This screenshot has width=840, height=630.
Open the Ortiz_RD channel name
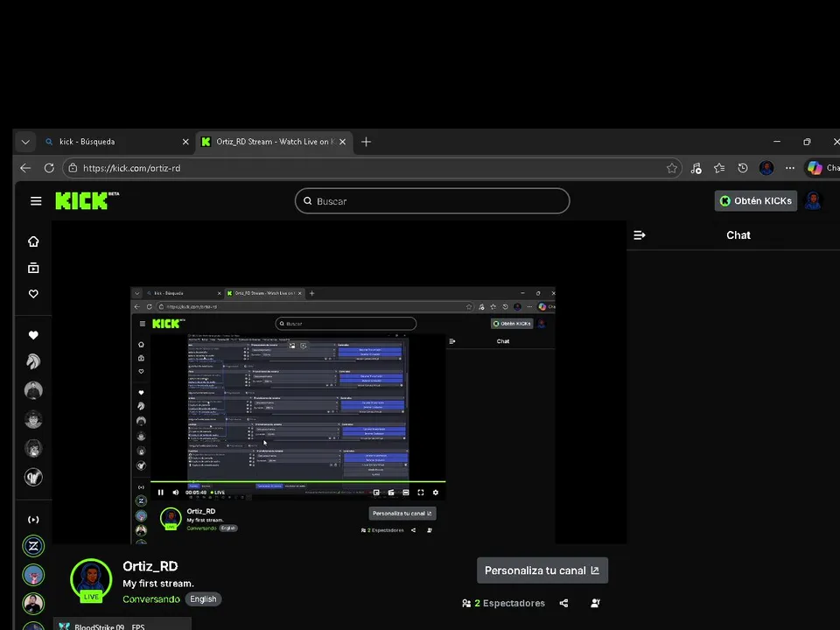point(150,566)
